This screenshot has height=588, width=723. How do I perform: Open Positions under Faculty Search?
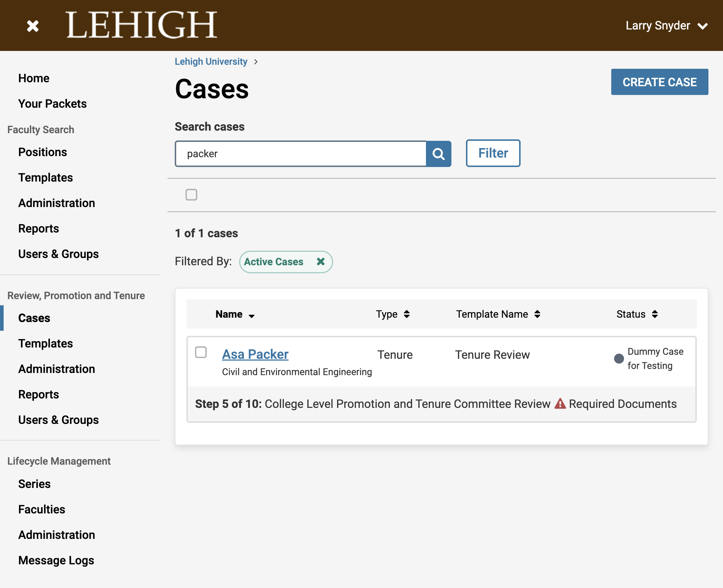pyautogui.click(x=43, y=152)
